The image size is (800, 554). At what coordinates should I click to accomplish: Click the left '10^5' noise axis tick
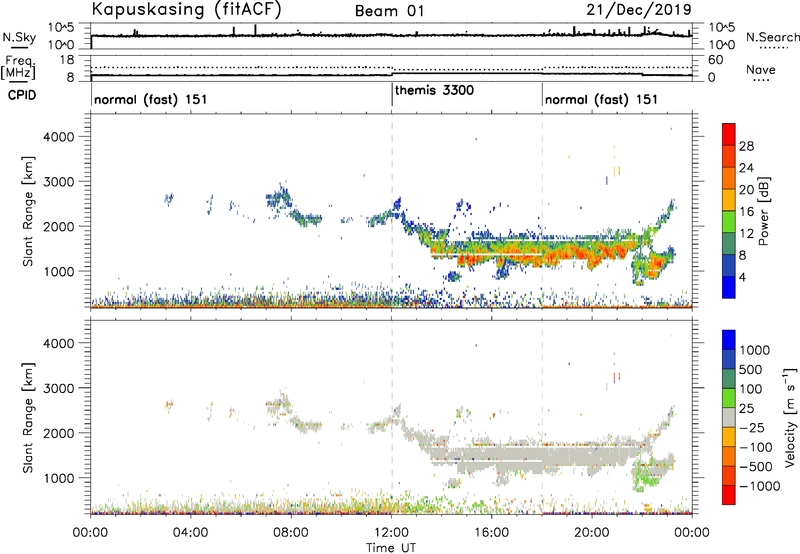(x=61, y=28)
